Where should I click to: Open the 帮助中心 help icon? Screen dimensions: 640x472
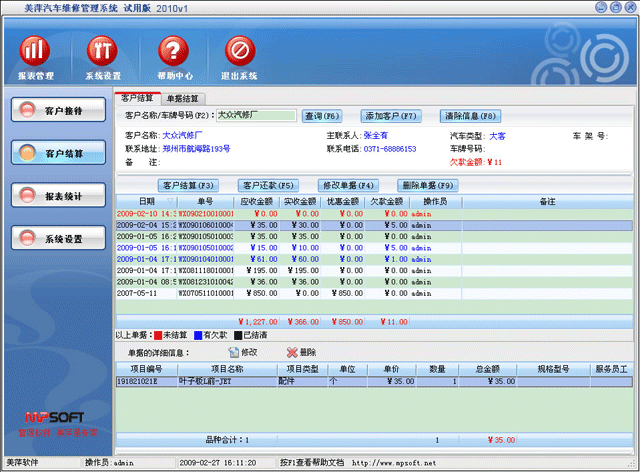(x=174, y=50)
